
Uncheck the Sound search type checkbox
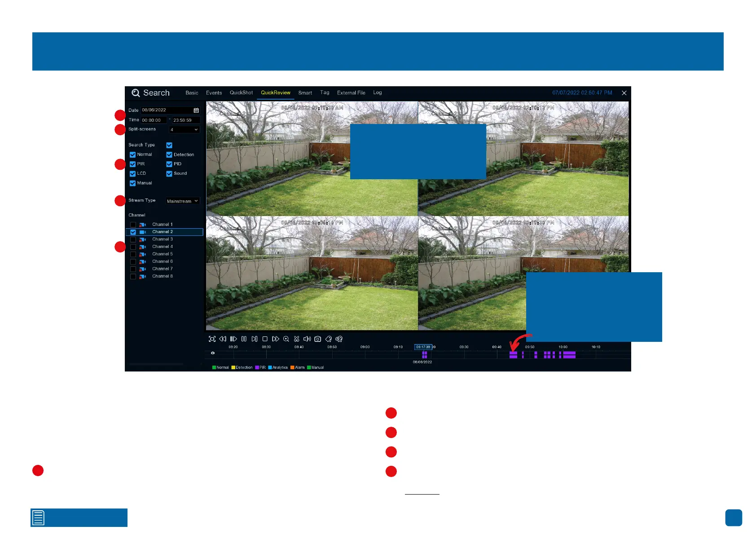[x=169, y=173]
